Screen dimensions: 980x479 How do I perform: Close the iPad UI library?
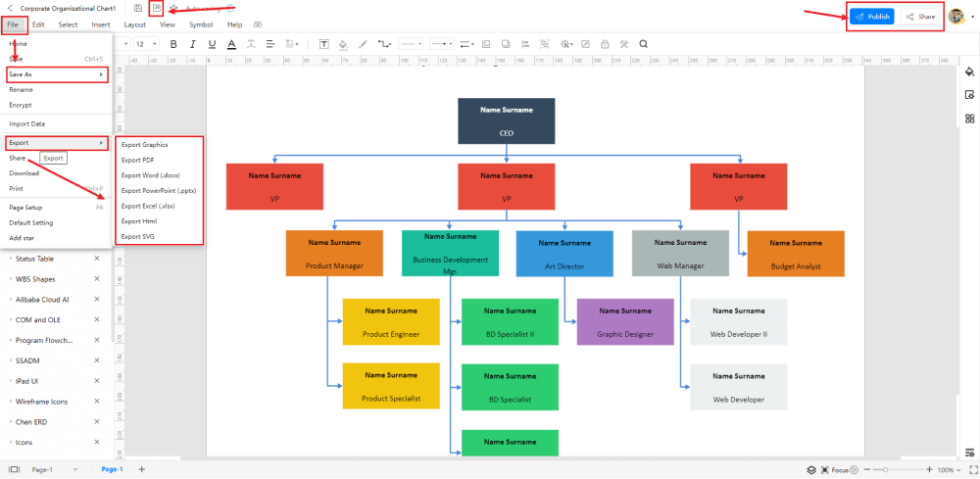(x=97, y=380)
